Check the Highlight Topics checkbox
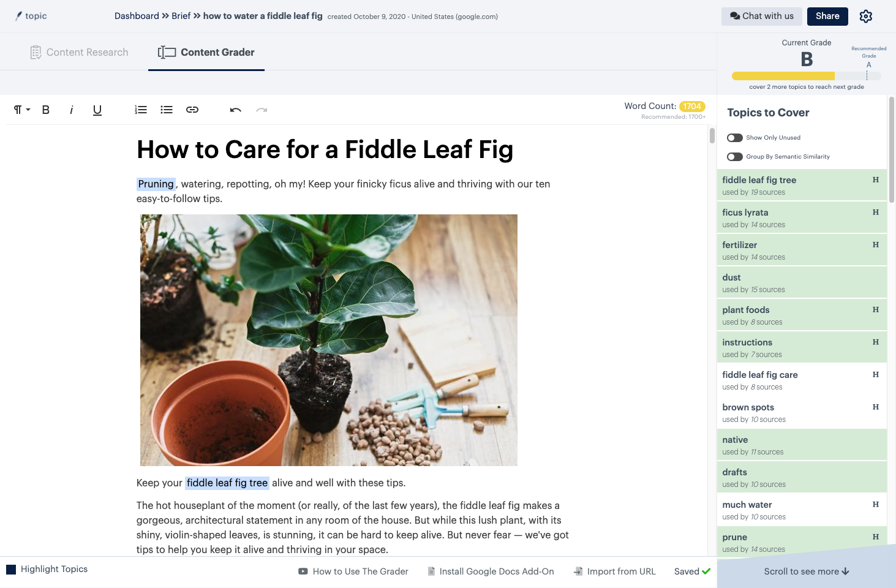Screen dimensions: 896x588 [x=11, y=569]
